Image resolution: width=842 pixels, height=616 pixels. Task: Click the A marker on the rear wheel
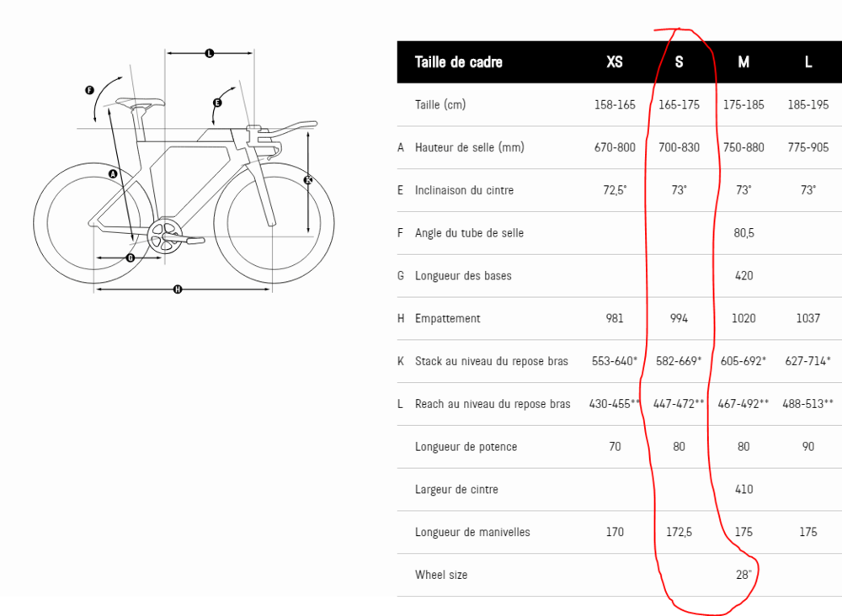pos(112,173)
